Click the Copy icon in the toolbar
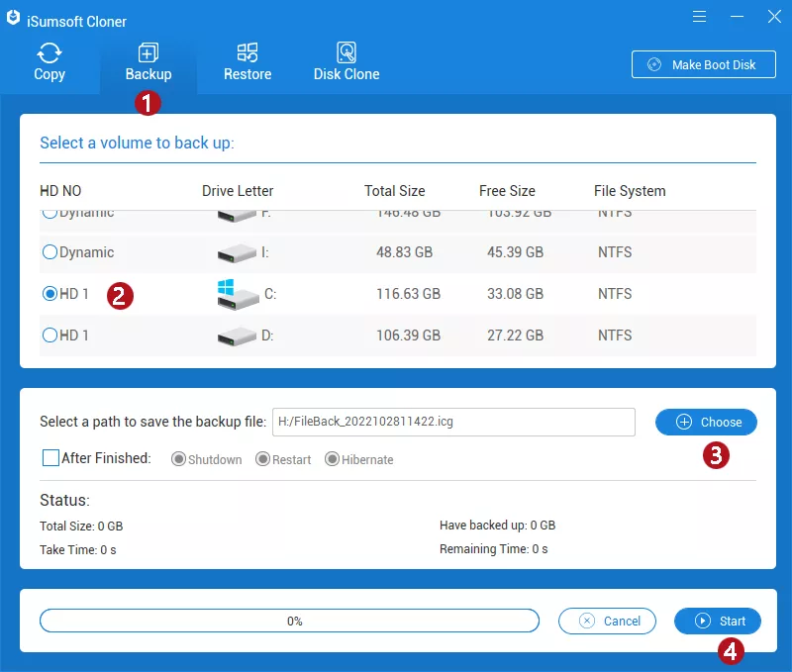The image size is (792, 672). (49, 53)
